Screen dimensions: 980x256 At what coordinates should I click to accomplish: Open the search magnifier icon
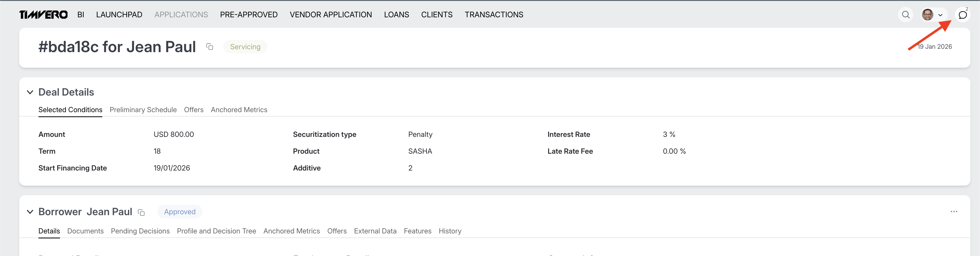tap(906, 15)
